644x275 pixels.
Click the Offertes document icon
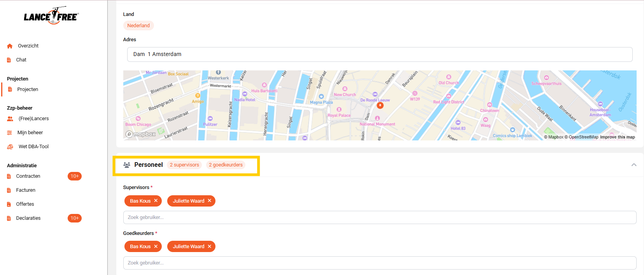coord(9,204)
